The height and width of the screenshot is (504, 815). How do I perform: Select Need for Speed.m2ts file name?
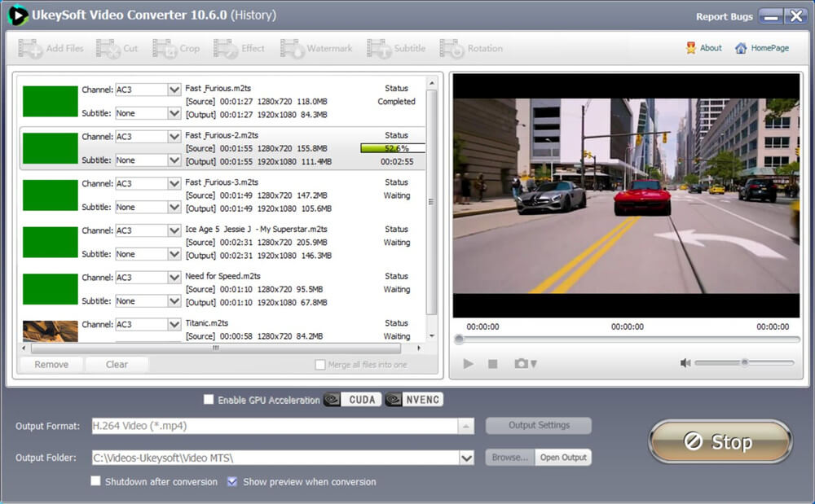[x=222, y=276]
